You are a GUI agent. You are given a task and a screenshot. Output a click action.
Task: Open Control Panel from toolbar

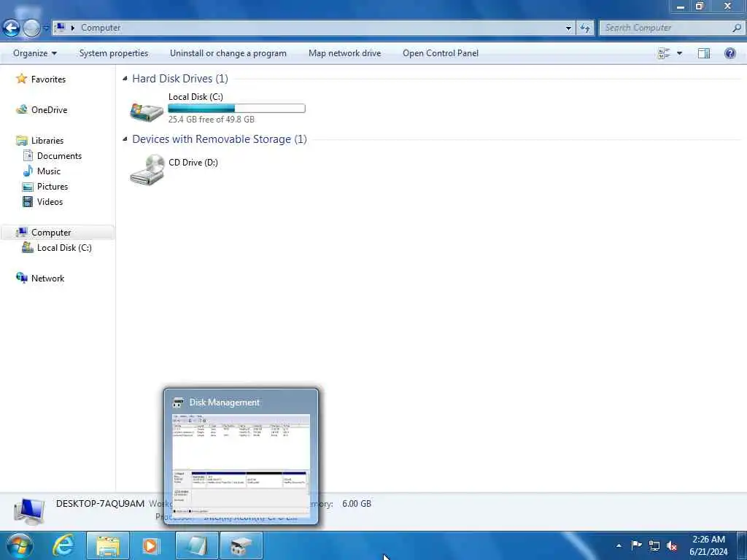pos(440,53)
